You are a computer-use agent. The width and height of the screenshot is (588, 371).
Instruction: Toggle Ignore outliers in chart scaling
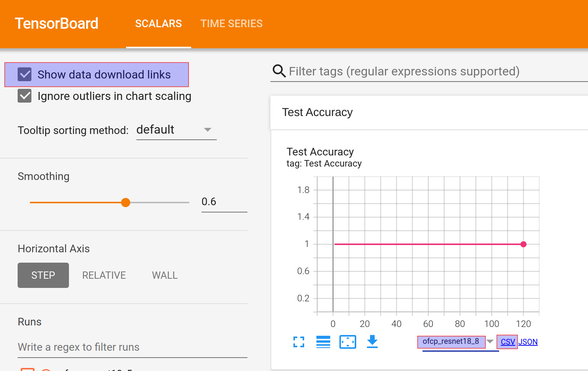(x=25, y=96)
